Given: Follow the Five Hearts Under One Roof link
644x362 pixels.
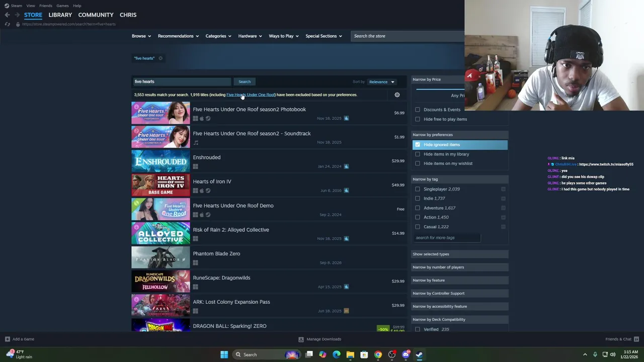Looking at the screenshot, I should [251, 95].
